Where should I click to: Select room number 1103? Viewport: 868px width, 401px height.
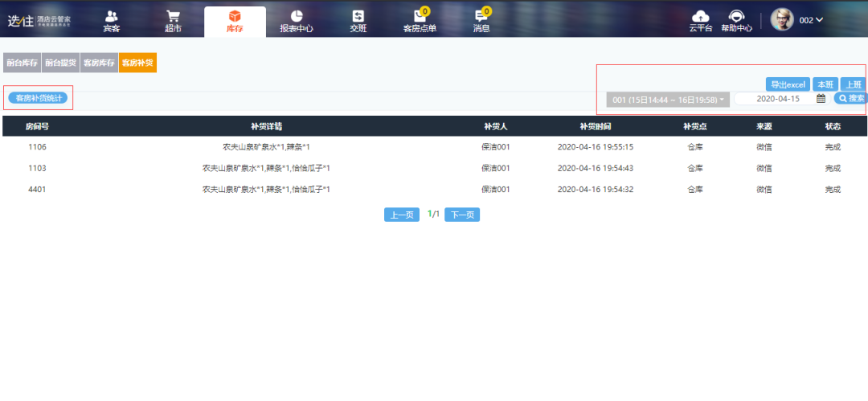pos(37,169)
